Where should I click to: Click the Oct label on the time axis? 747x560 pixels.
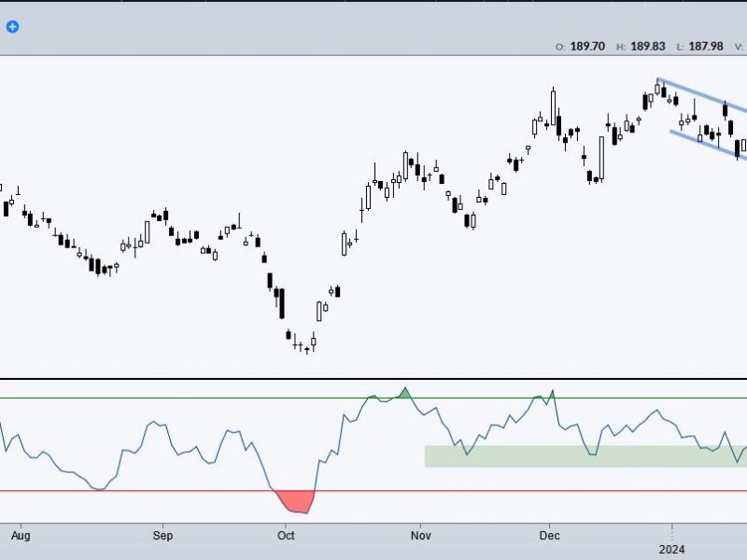coord(286,535)
